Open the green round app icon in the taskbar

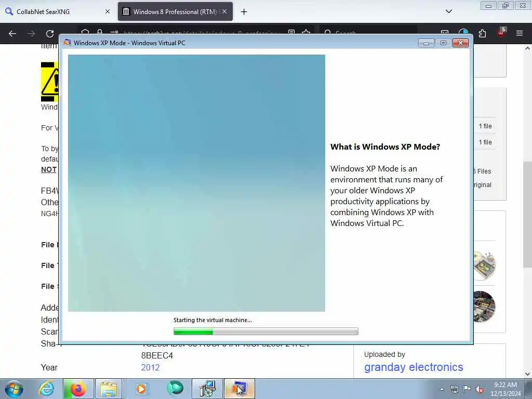tap(175, 388)
